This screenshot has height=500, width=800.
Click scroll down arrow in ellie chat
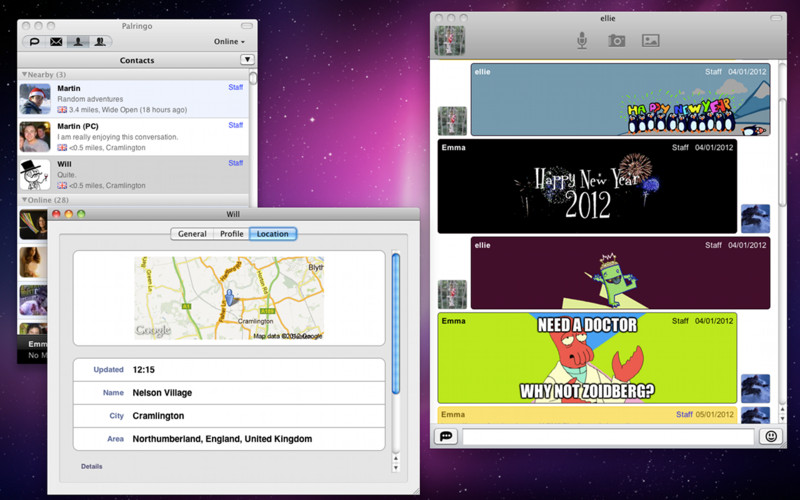coord(782,418)
